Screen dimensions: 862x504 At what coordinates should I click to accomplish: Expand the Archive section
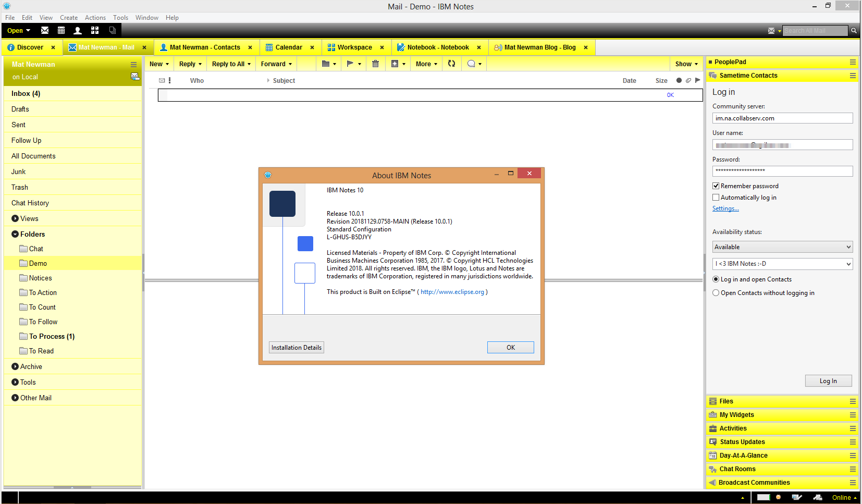pos(15,366)
